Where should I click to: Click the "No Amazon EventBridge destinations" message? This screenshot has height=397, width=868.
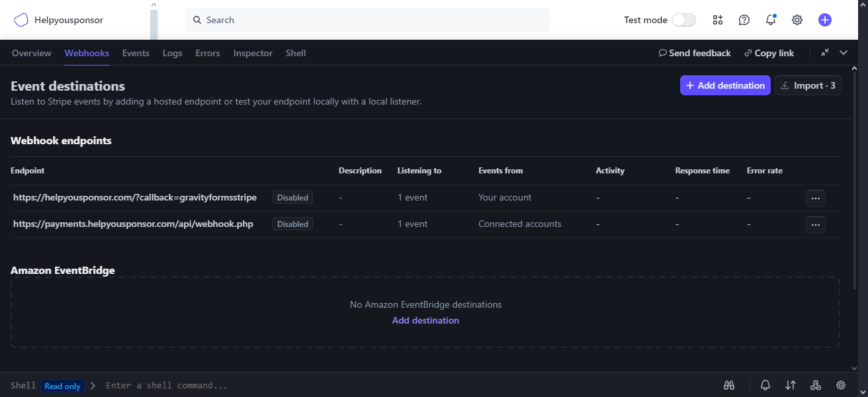coord(425,304)
